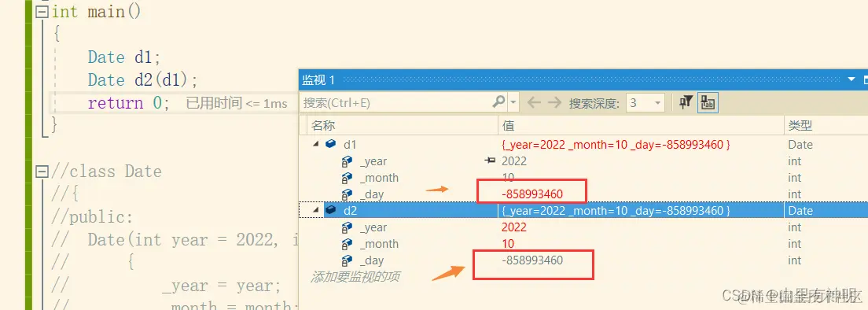This screenshot has height=310, width=868.
Task: Select _month name under d1
Action: pos(379,178)
